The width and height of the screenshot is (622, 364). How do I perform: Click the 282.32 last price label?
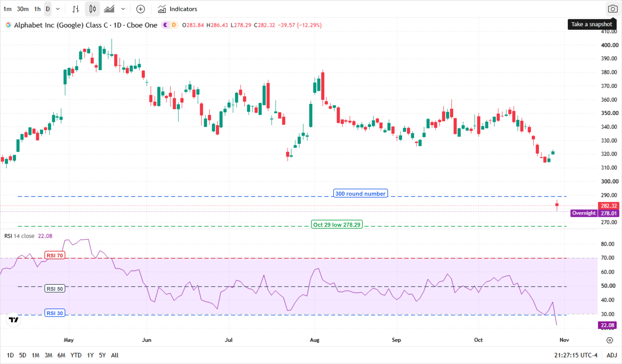(x=609, y=206)
